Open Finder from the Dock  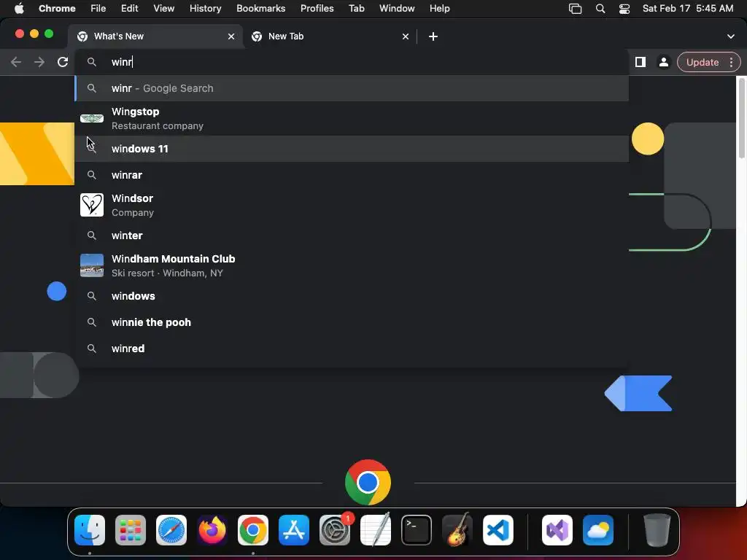point(90,530)
